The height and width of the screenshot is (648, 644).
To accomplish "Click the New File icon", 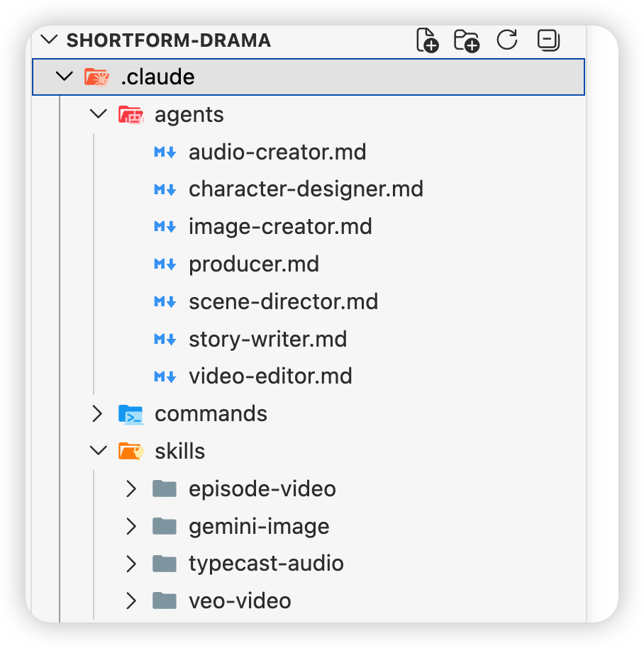I will pos(427,40).
